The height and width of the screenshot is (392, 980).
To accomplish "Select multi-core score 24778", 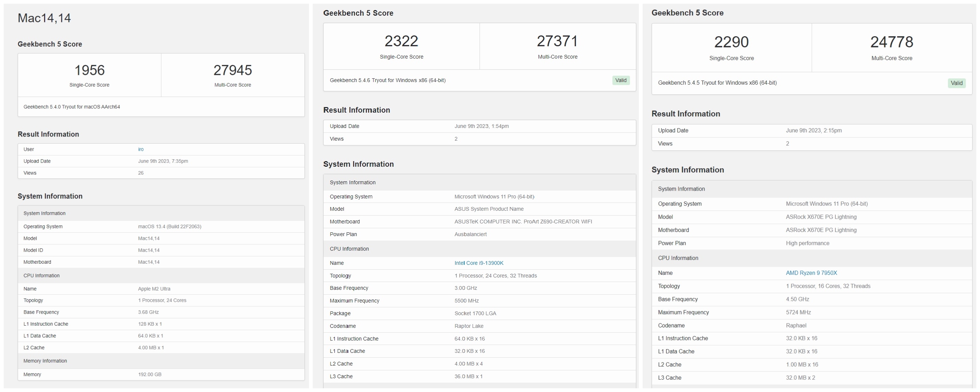I will click(x=891, y=42).
